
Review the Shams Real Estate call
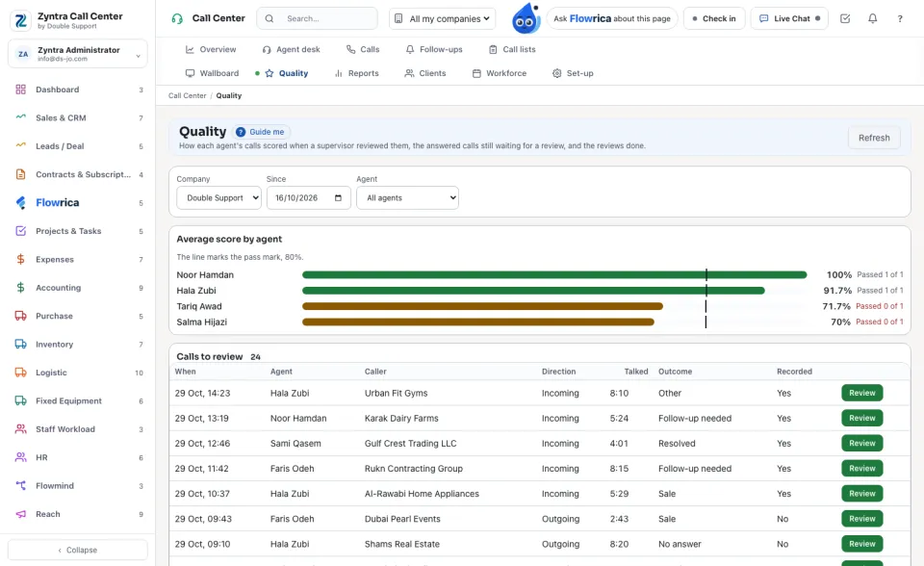coord(862,544)
